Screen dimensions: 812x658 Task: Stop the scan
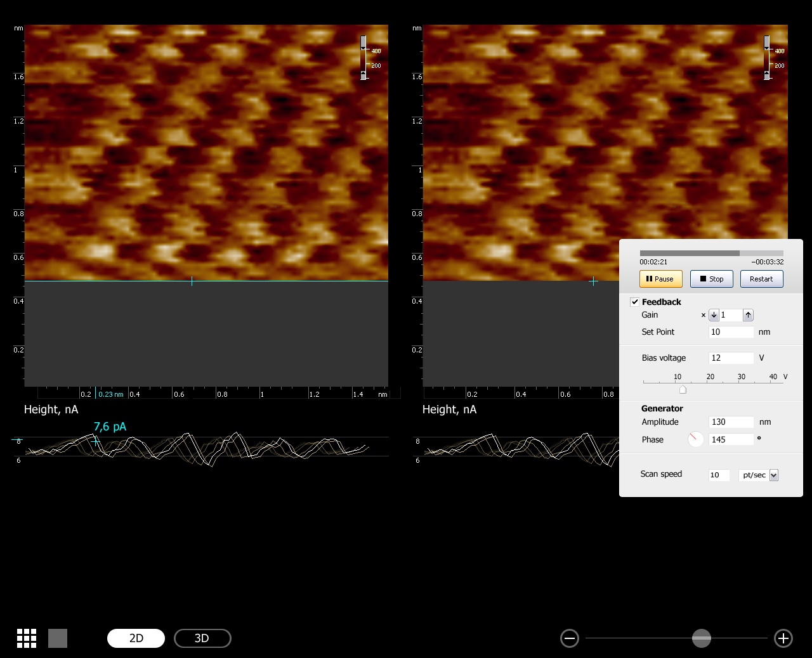(711, 279)
